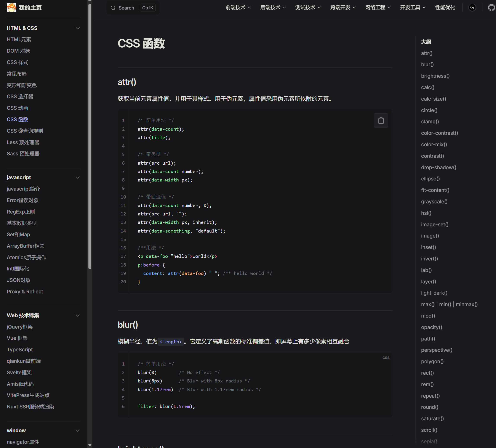Jump to calc-size() in outline
The height and width of the screenshot is (448, 496).
434,99
